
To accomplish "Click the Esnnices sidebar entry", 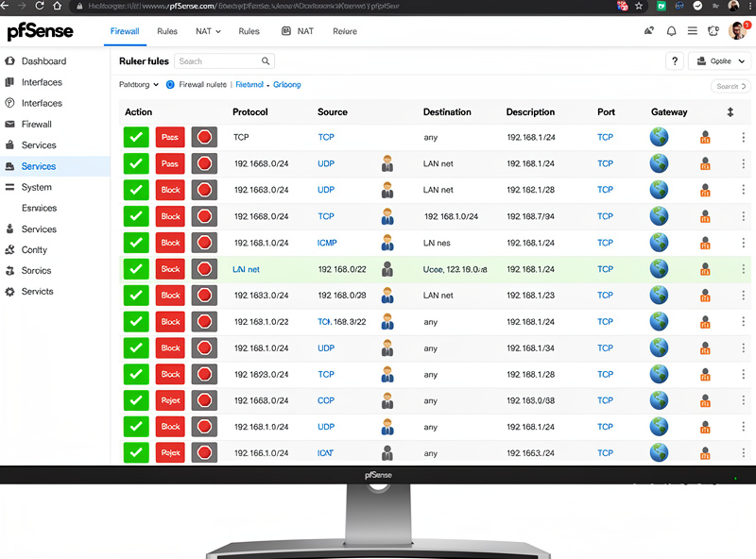I will pyautogui.click(x=39, y=208).
